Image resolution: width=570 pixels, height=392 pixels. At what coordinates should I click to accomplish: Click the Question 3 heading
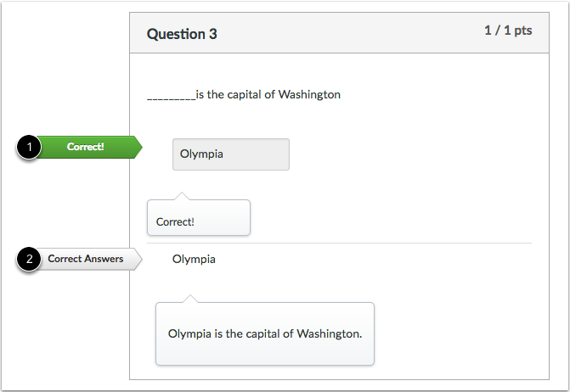click(x=182, y=34)
